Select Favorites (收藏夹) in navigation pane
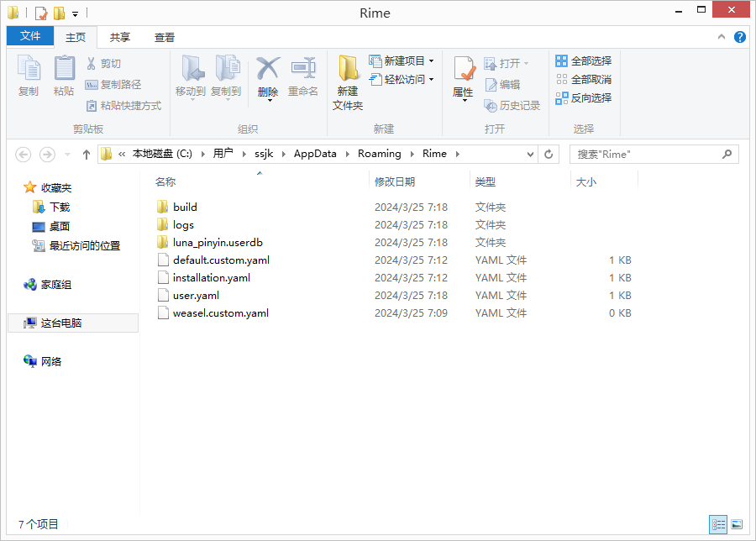Viewport: 756px width, 541px height. [48, 187]
